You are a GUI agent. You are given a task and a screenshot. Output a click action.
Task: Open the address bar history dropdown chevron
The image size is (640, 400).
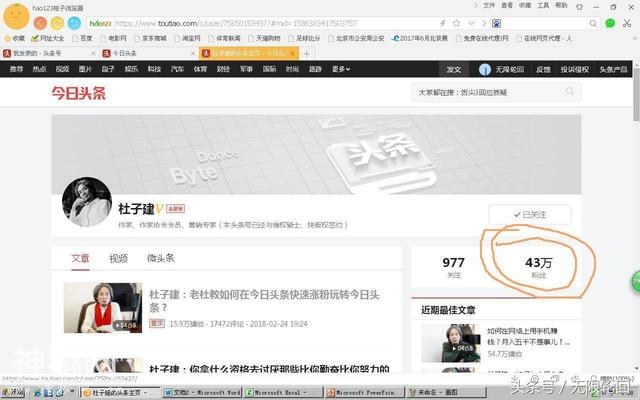[471, 23]
